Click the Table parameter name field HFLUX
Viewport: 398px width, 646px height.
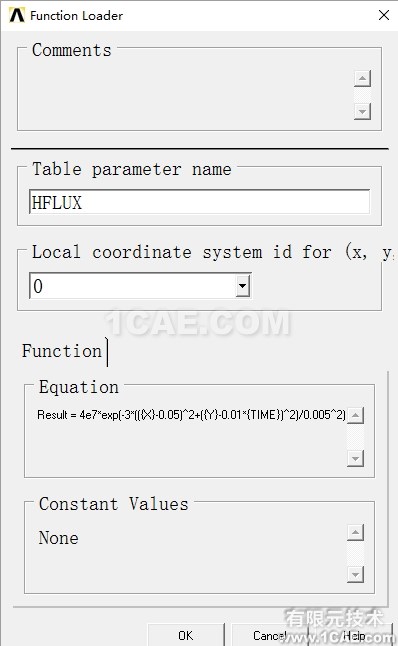click(199, 202)
